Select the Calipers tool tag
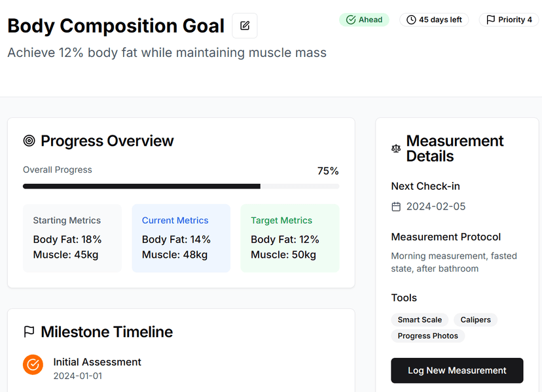 [475, 320]
